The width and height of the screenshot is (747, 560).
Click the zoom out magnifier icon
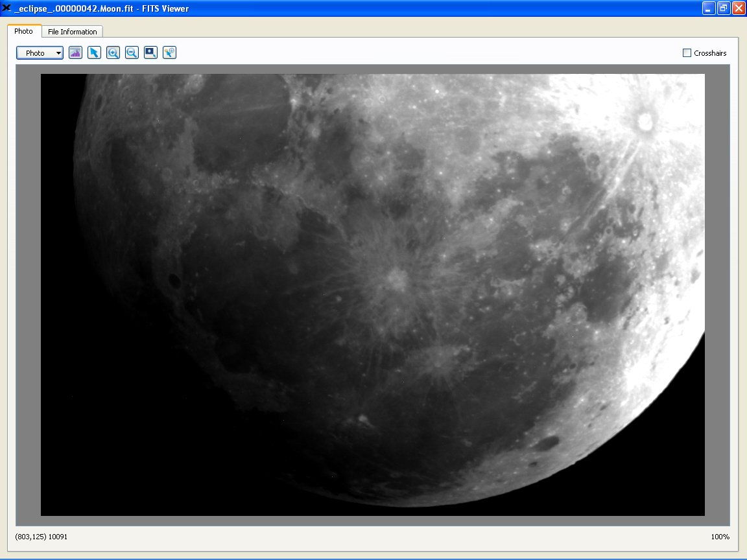132,53
